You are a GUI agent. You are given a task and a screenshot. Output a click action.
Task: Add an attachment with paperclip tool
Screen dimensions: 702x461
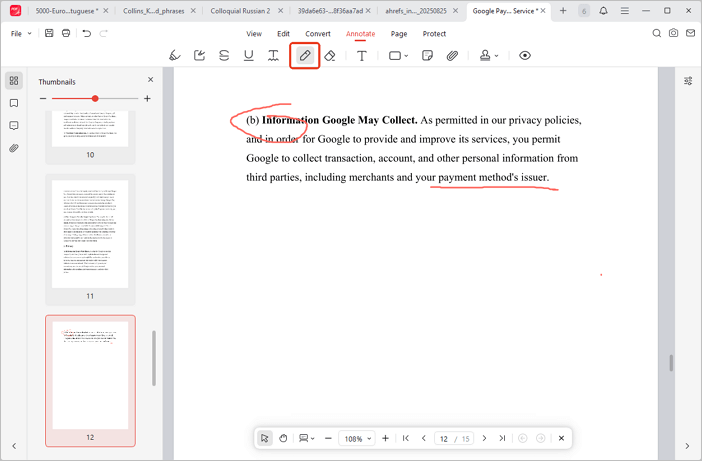pyautogui.click(x=452, y=55)
